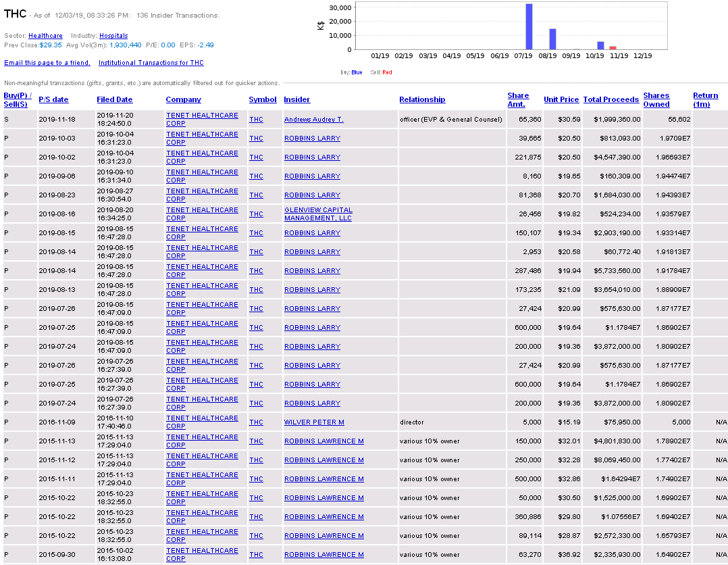Click the tall blue 07/19 chart bar

529,26
